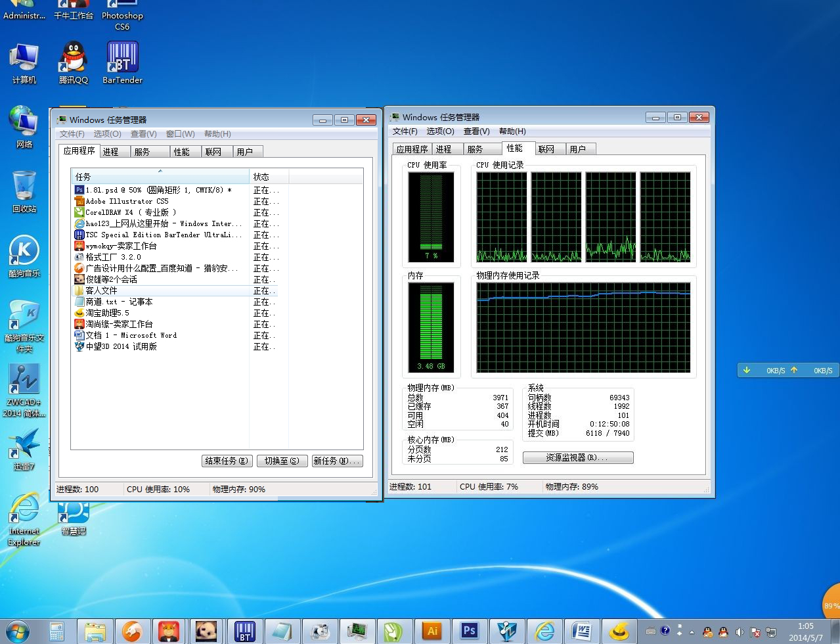Image resolution: width=840 pixels, height=644 pixels.
Task: Open 淘宝助理 from the taskbar
Action: [x=619, y=631]
